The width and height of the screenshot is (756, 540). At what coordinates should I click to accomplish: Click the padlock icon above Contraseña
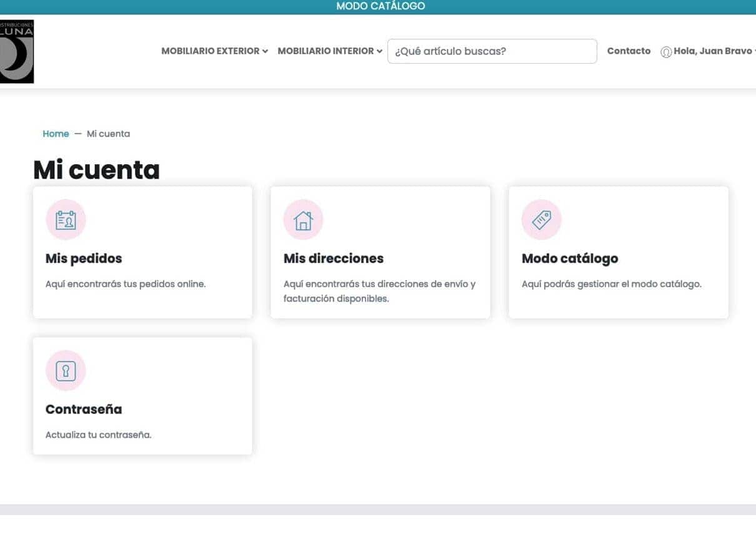[66, 370]
